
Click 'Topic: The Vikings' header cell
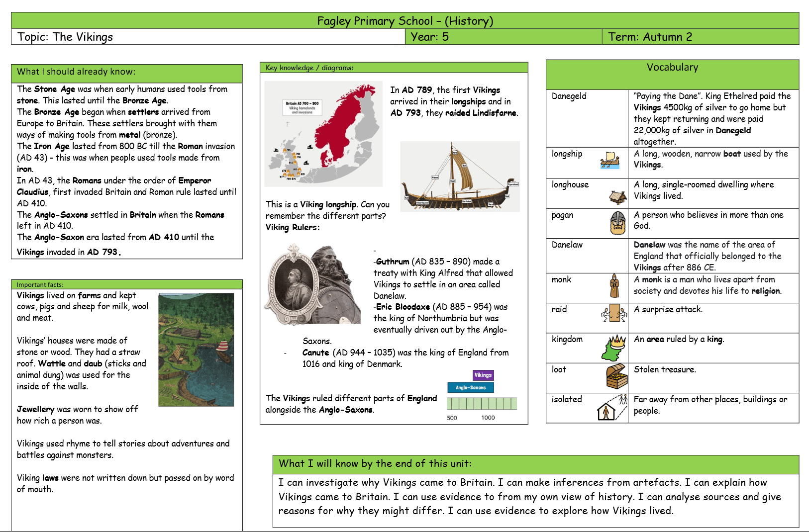tap(208, 37)
